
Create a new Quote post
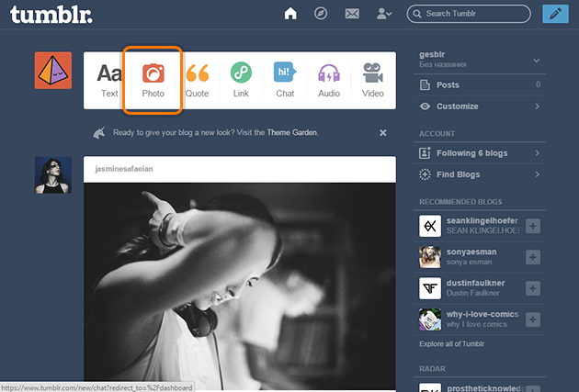coord(197,80)
